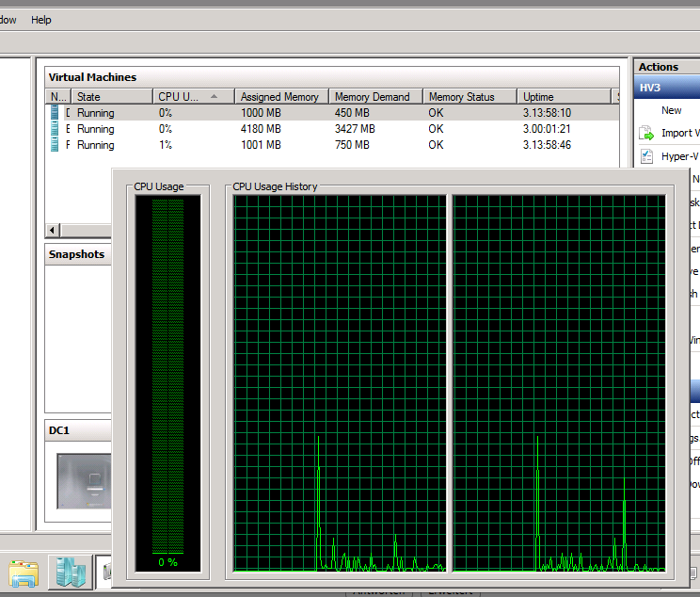Click the 450 MB memory demand value
700x597 pixels.
[352, 113]
